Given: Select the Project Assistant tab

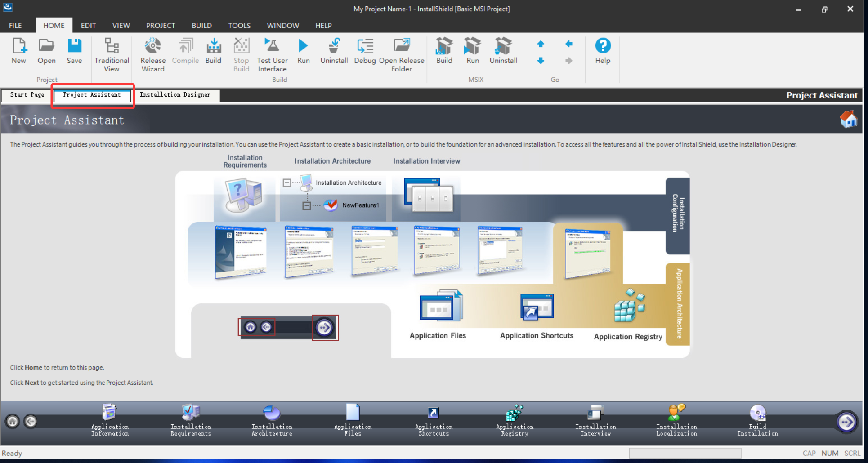Looking at the screenshot, I should pos(92,95).
